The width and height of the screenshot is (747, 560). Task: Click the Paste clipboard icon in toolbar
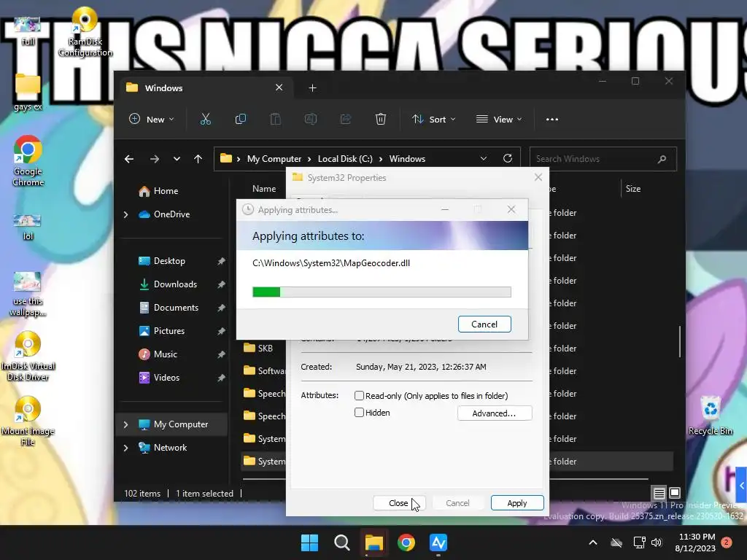[275, 119]
